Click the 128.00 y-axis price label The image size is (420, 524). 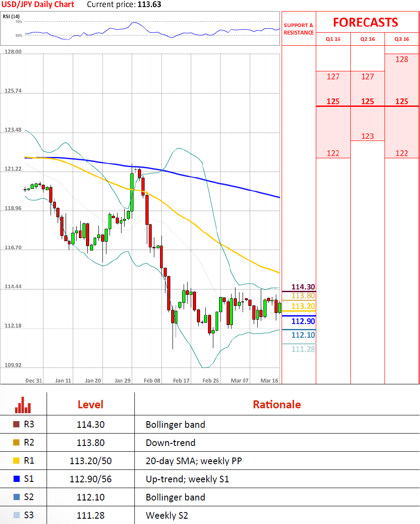(x=13, y=52)
